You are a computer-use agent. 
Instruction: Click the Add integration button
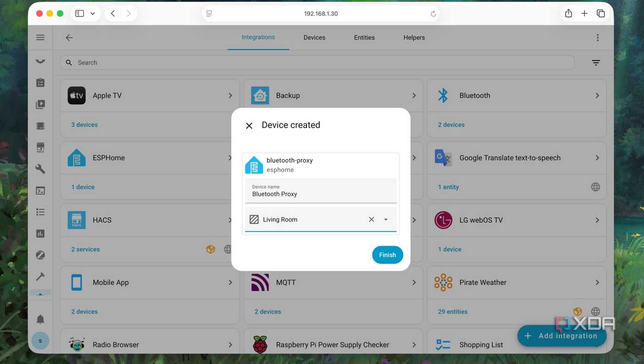pyautogui.click(x=561, y=336)
